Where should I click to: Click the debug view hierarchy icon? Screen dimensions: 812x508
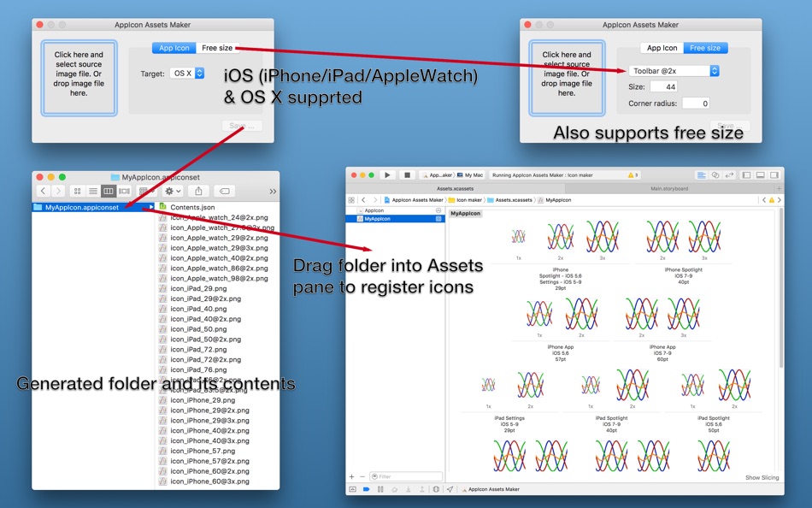[x=436, y=489]
